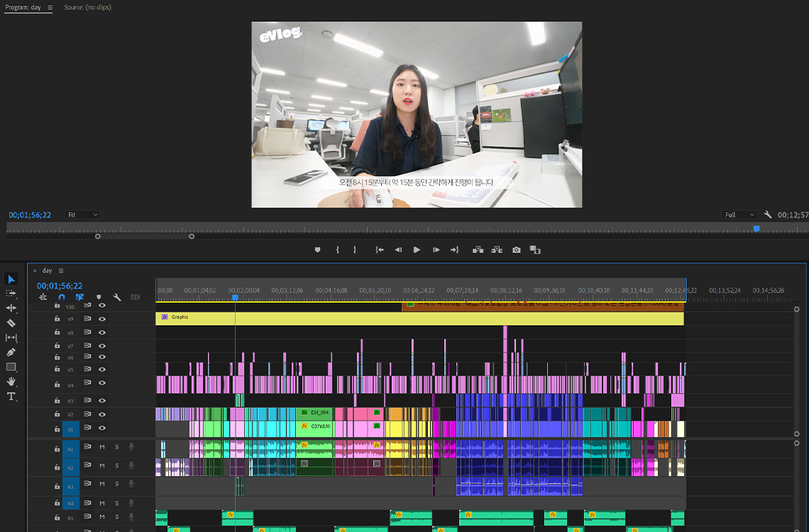Select the Razor tool
The height and width of the screenshot is (532, 809).
pyautogui.click(x=11, y=323)
